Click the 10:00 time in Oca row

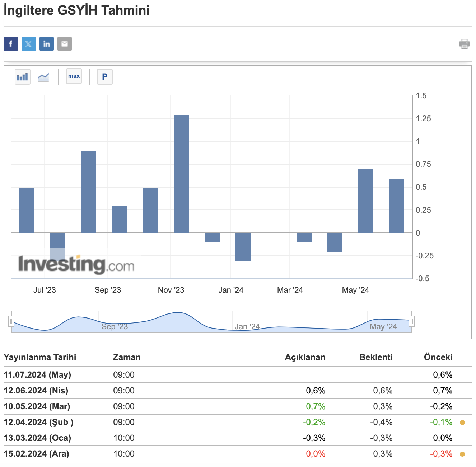(124, 438)
